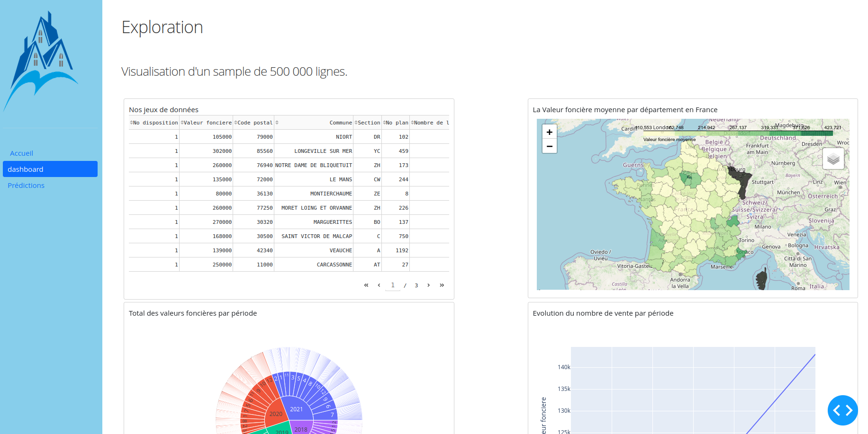
Task: Click the current page number field
Action: (x=392, y=285)
